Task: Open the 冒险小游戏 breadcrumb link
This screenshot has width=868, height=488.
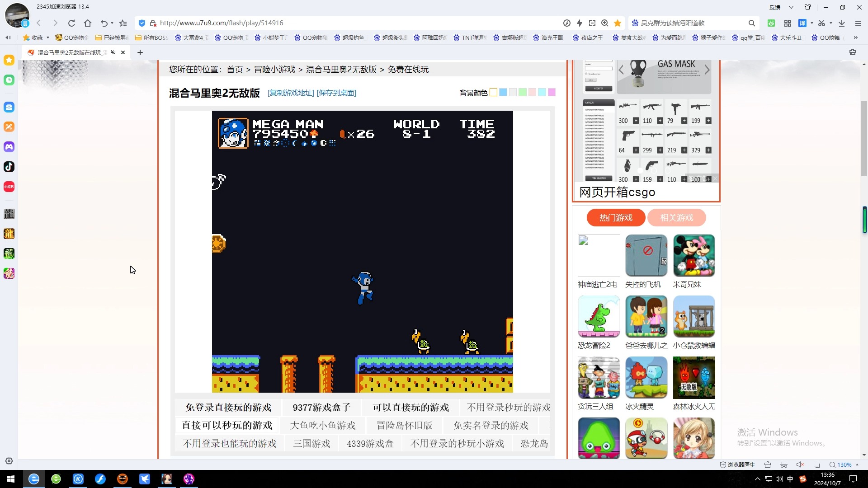Action: [x=274, y=69]
